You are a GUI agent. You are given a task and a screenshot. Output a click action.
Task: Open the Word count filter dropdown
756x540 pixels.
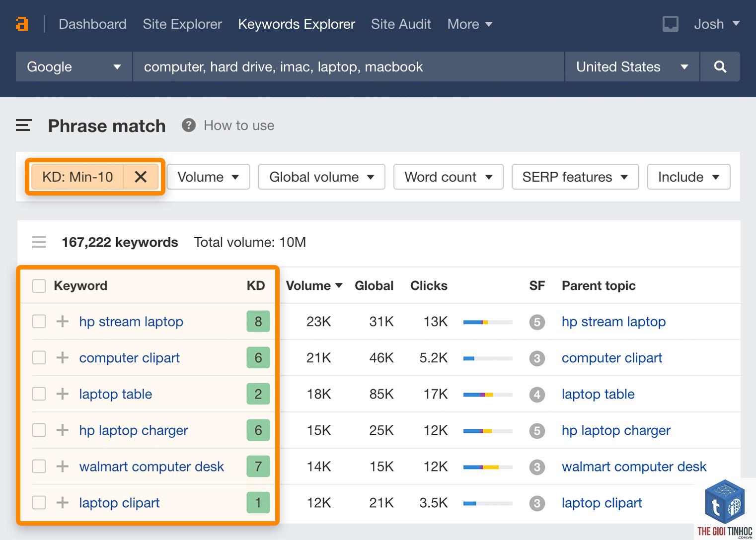tap(449, 177)
